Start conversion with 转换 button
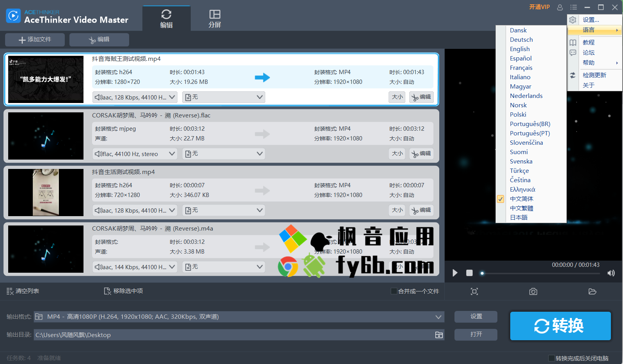This screenshot has height=364, width=623. click(x=561, y=326)
